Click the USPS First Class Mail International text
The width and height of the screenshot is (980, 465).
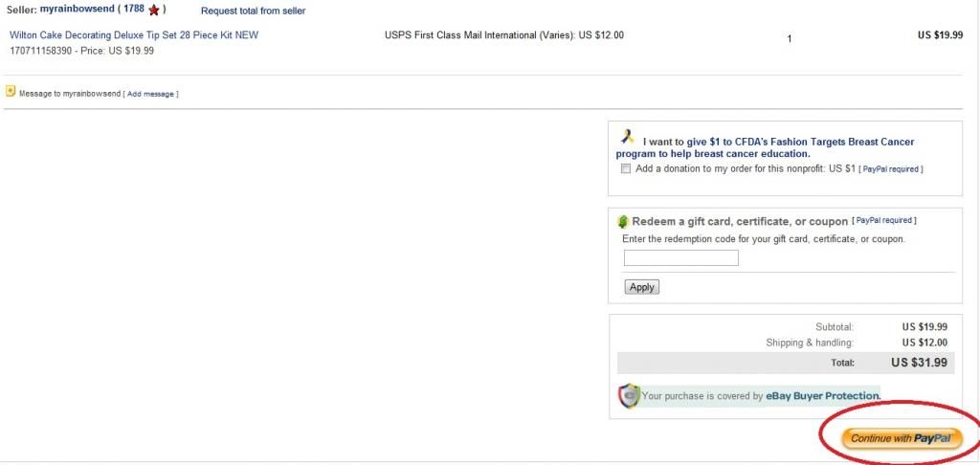(x=503, y=35)
